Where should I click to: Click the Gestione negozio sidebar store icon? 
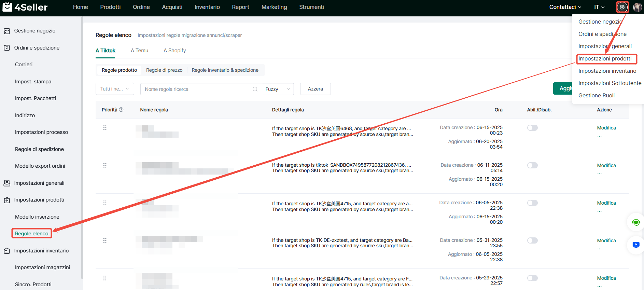coord(7,31)
